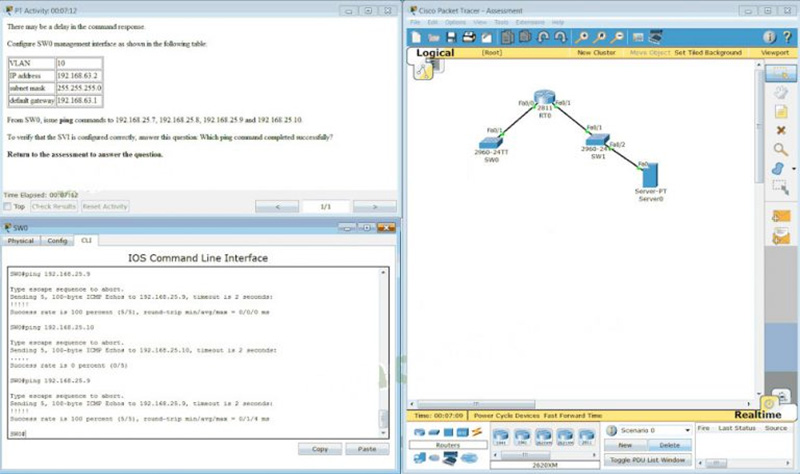
Task: Go to previous activity page arrow
Action: point(277,207)
